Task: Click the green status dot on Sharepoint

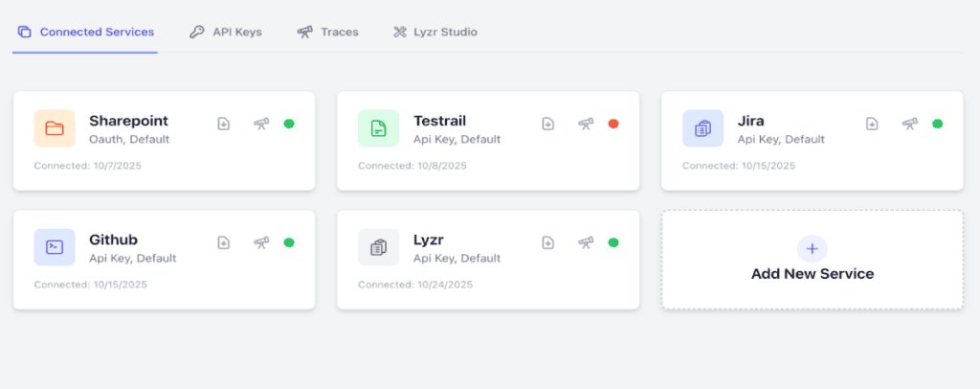Action: click(x=289, y=124)
